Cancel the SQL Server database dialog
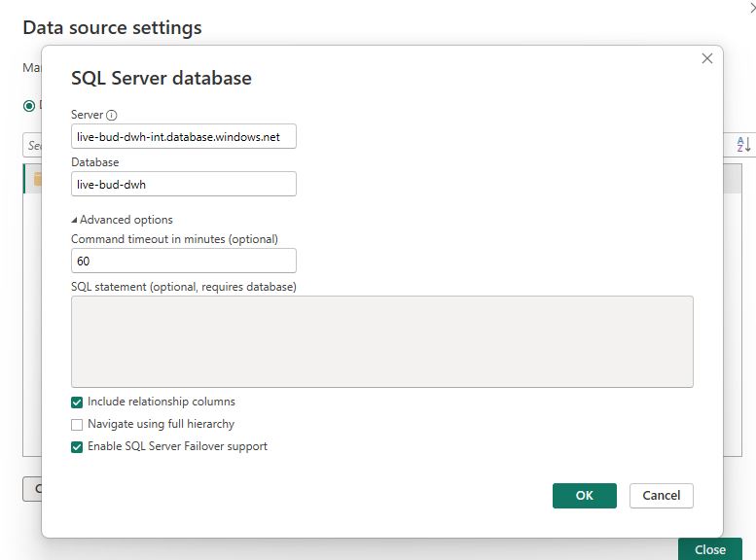Screen dimensions: 756x560 [x=661, y=496]
